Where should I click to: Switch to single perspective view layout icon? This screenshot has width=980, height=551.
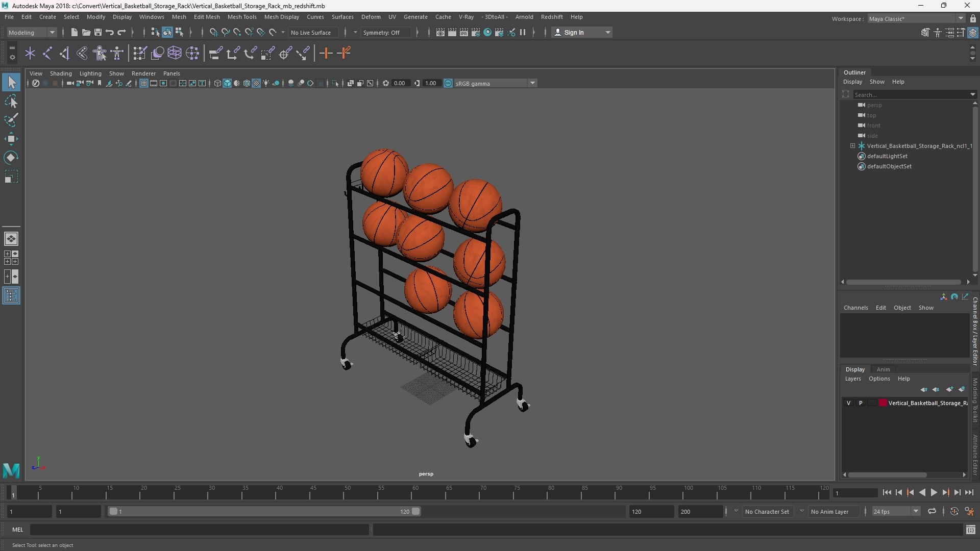pos(11,238)
